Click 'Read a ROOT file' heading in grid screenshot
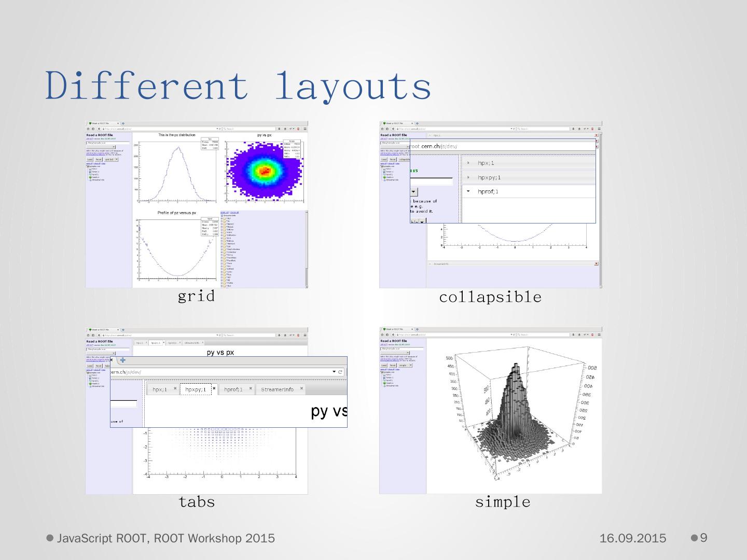 coord(100,135)
